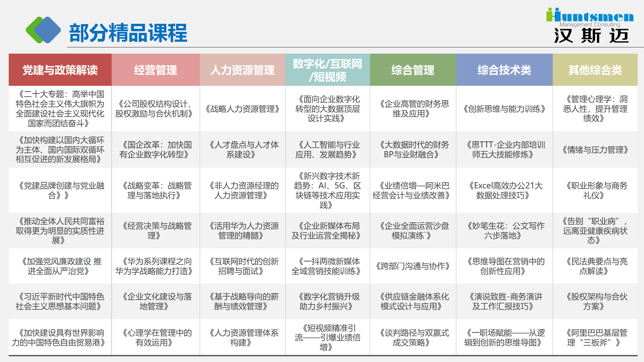The image size is (644, 362).
Task: Click the 战略变革 course cell
Action: coord(156,190)
